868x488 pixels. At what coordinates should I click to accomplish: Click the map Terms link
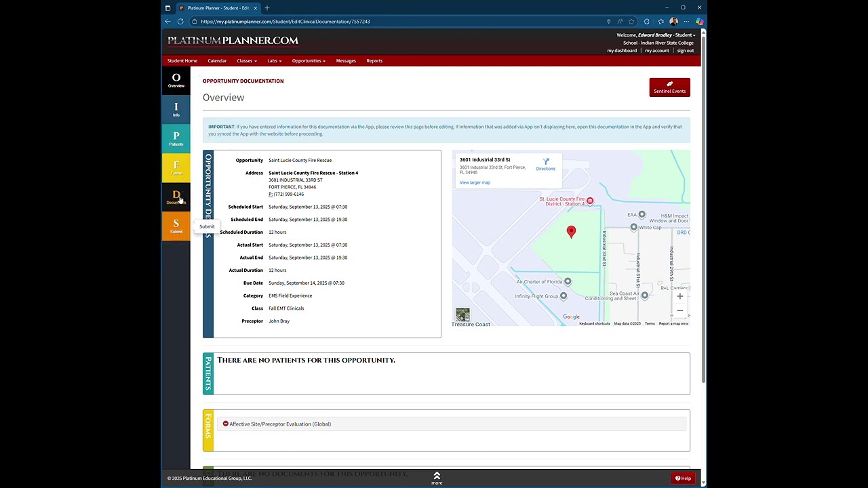click(x=650, y=324)
